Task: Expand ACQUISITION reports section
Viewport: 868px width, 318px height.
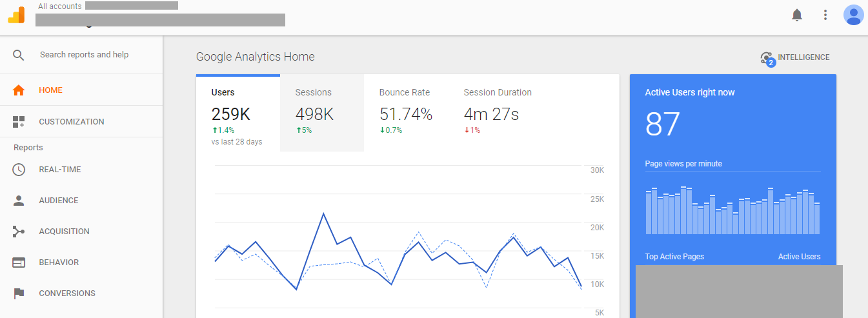Action: click(x=81, y=232)
